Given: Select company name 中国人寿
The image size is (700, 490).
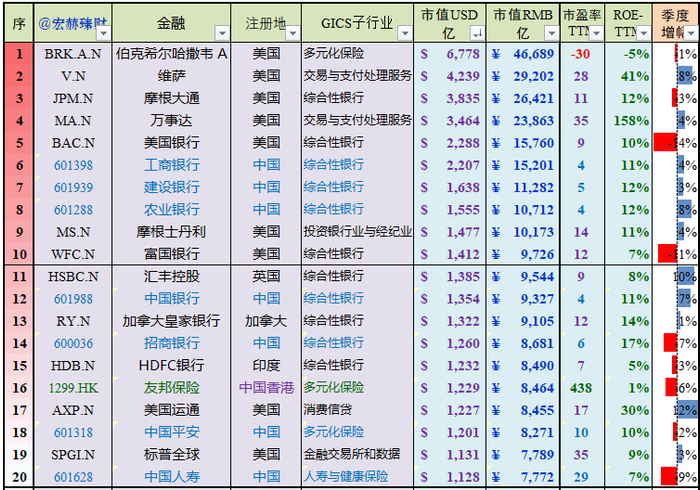Looking at the screenshot, I should [171, 478].
